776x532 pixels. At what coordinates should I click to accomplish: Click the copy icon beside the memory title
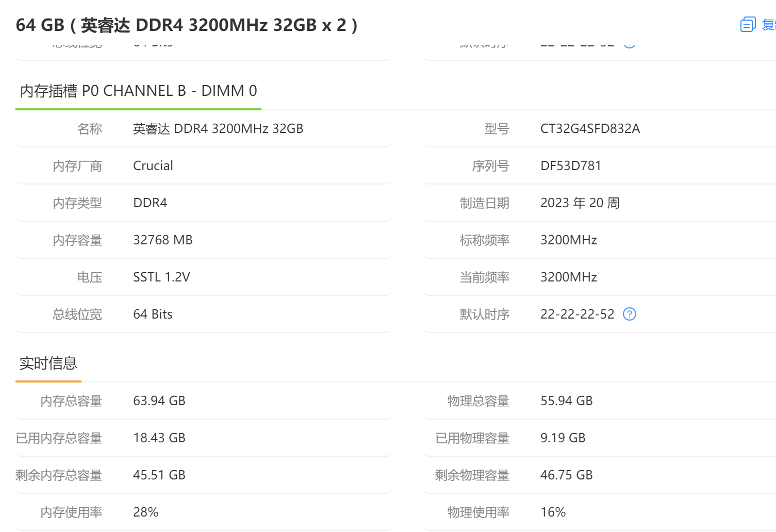[748, 24]
